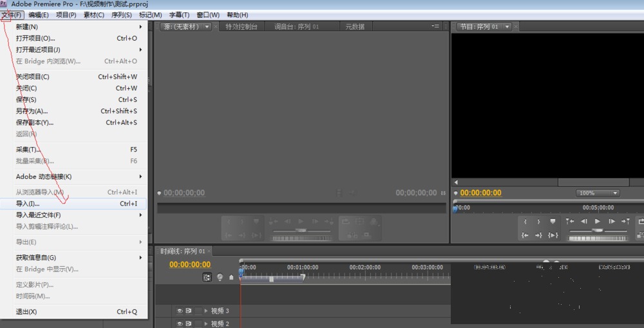
Task: Click Play In to Out button
Action: click(x=553, y=235)
